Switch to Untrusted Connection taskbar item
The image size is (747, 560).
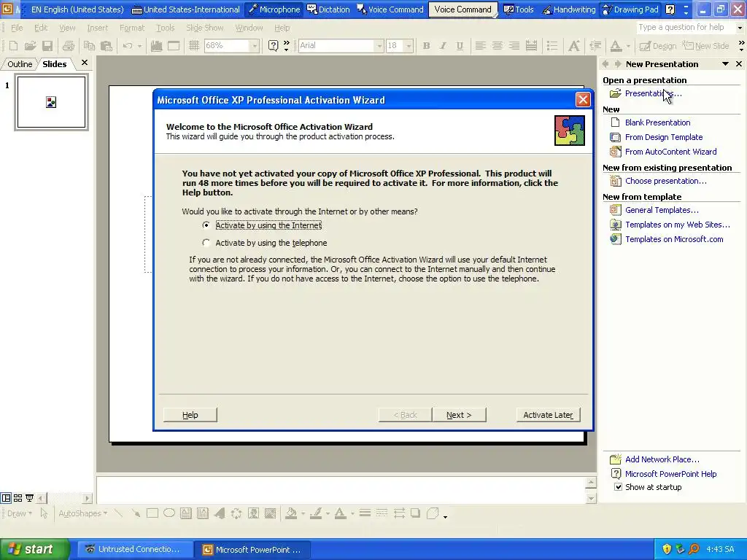134,549
